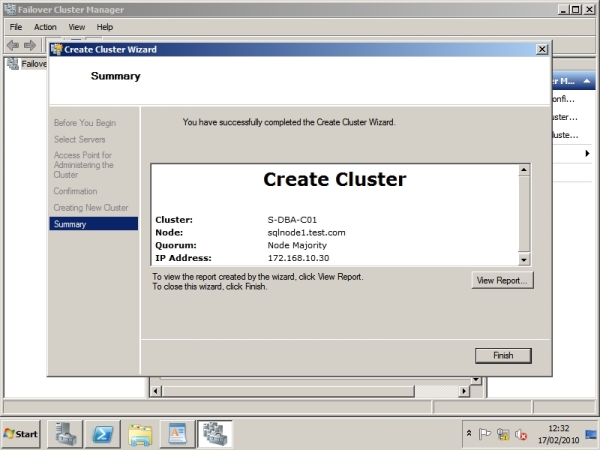Select the Before You Begin step
The image size is (600, 450).
point(85,123)
